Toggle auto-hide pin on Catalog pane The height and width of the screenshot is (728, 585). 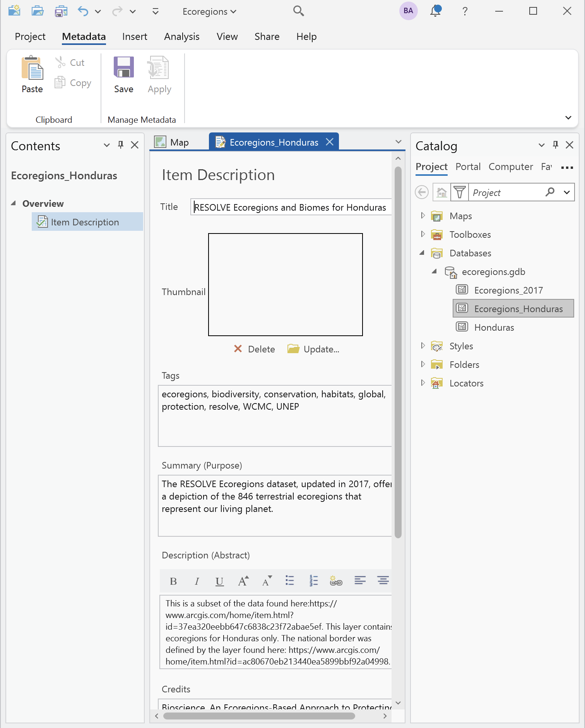556,145
